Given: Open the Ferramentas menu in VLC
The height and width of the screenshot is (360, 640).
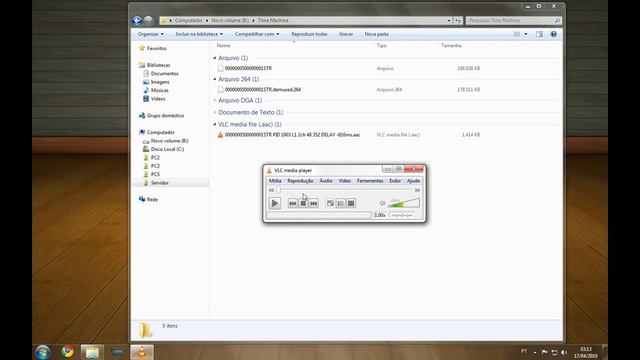Looking at the screenshot, I should click(x=370, y=181).
